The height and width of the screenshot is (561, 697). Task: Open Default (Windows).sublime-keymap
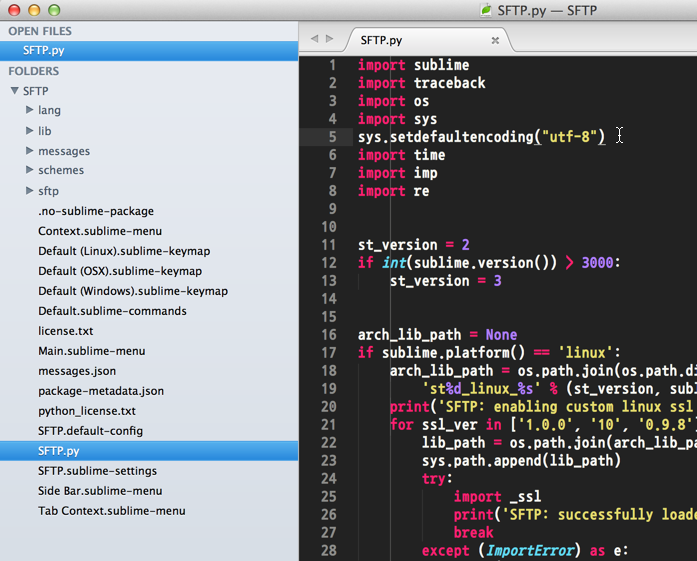click(133, 291)
